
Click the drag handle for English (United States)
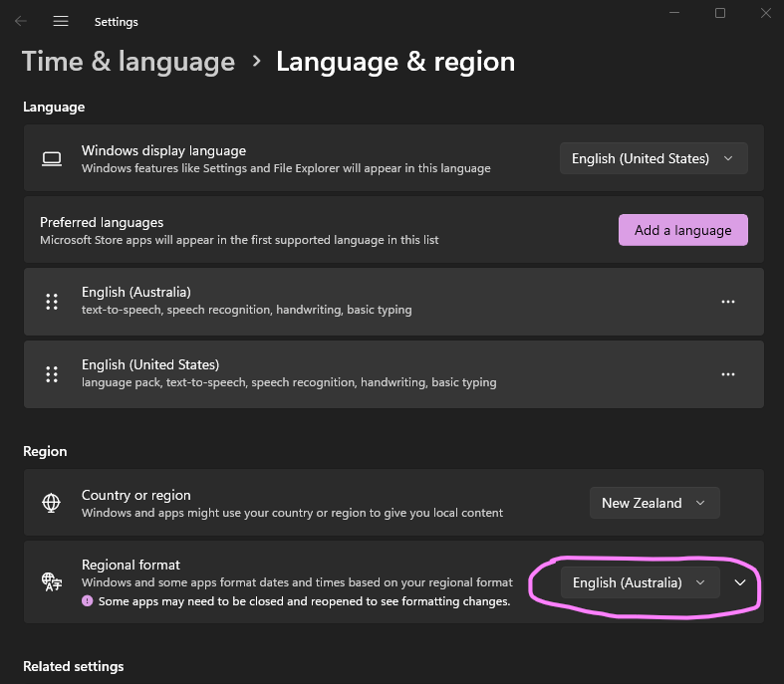(52, 374)
